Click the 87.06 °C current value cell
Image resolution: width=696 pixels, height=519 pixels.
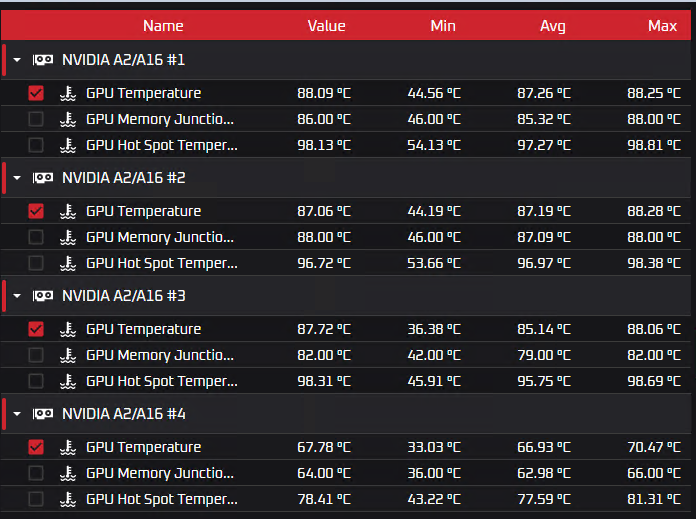click(x=324, y=211)
